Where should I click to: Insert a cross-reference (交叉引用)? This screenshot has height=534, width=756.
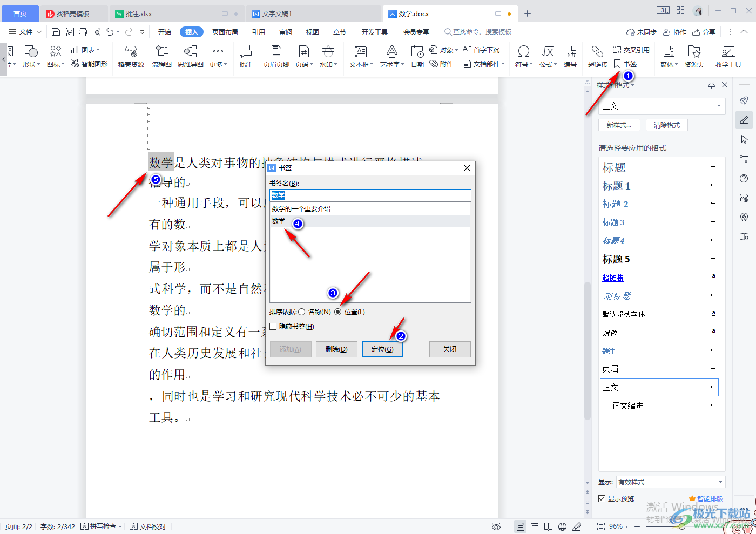631,50
